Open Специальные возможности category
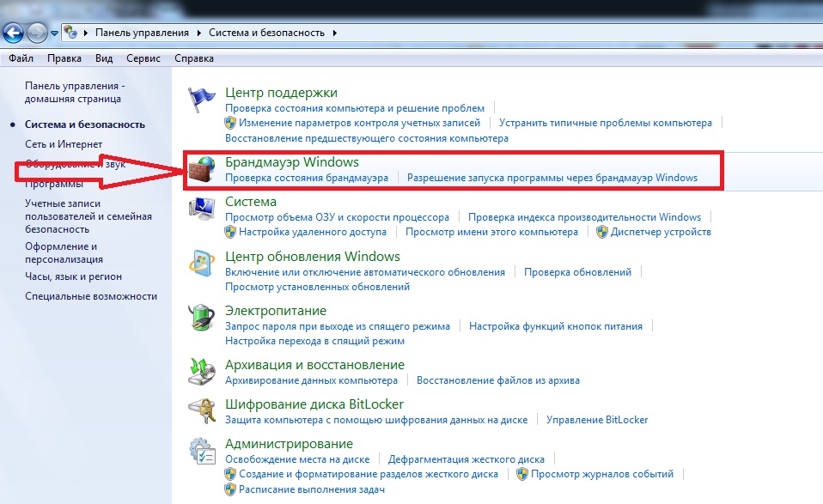 [x=91, y=296]
